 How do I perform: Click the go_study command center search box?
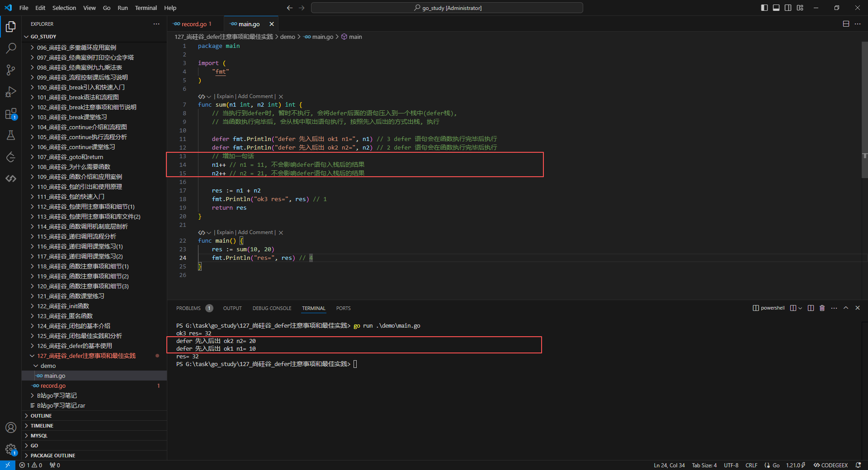pyautogui.click(x=447, y=8)
